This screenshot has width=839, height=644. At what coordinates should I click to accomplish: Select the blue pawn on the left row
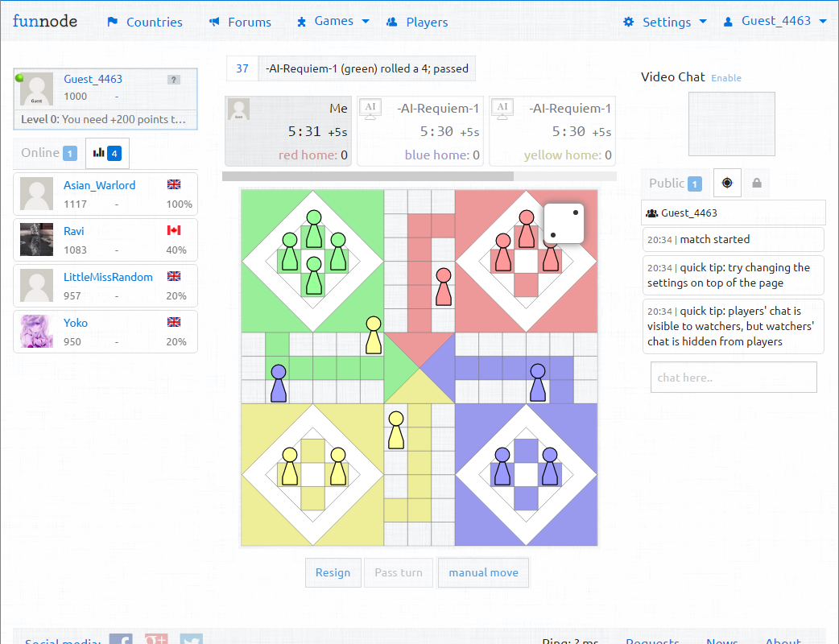279,383
